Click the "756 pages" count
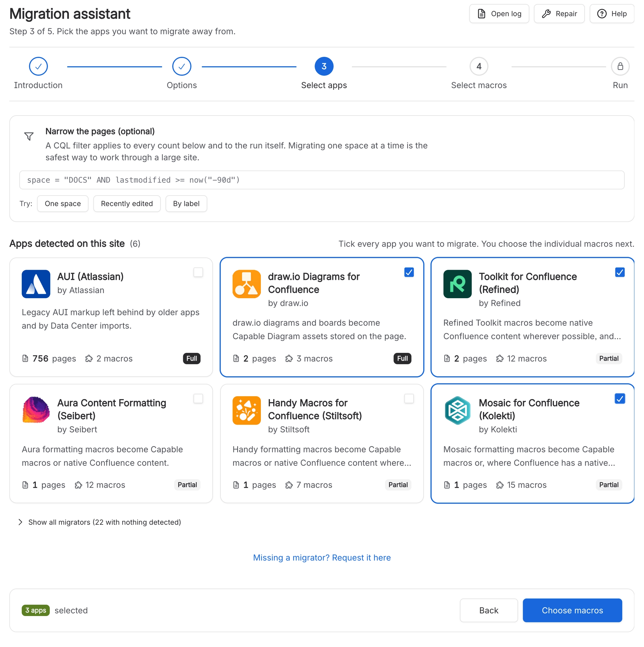The image size is (644, 647). pos(54,359)
